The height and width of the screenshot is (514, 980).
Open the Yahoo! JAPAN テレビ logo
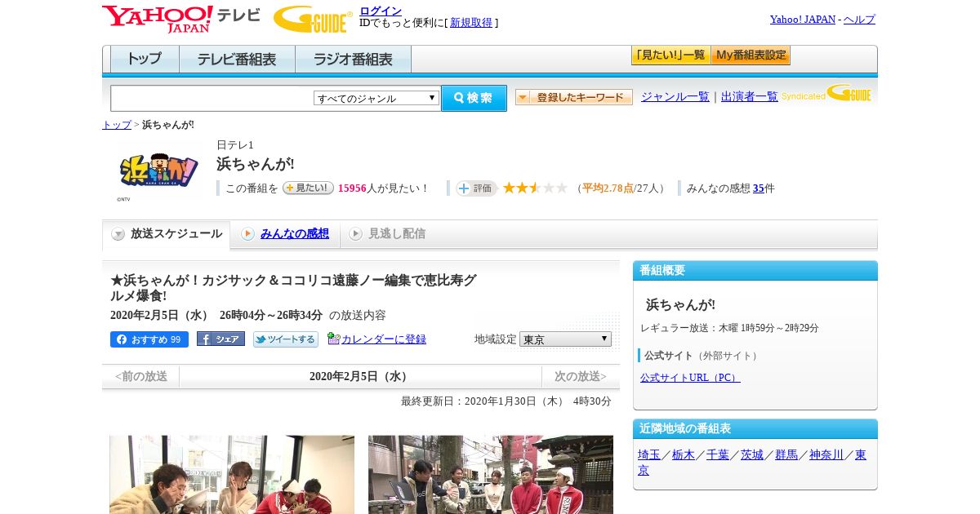(x=181, y=19)
